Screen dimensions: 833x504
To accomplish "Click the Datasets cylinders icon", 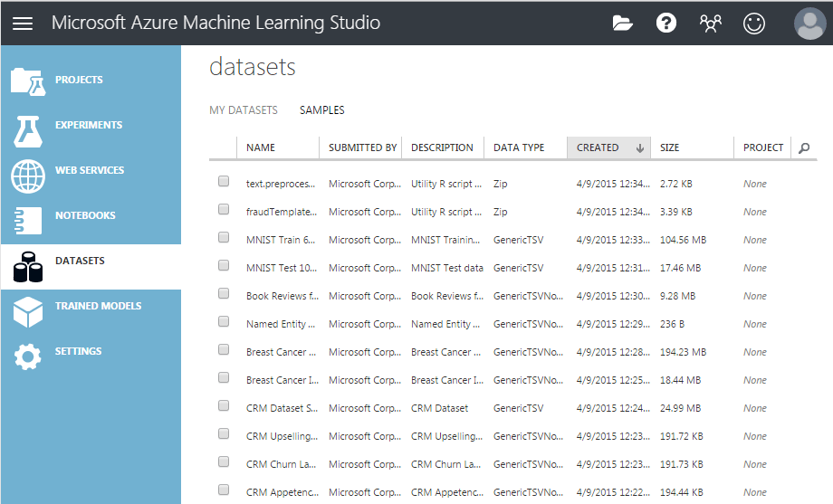I will (x=28, y=267).
